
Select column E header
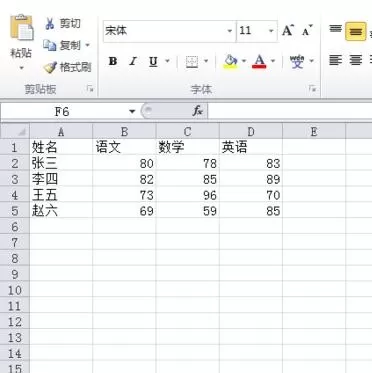pos(314,132)
